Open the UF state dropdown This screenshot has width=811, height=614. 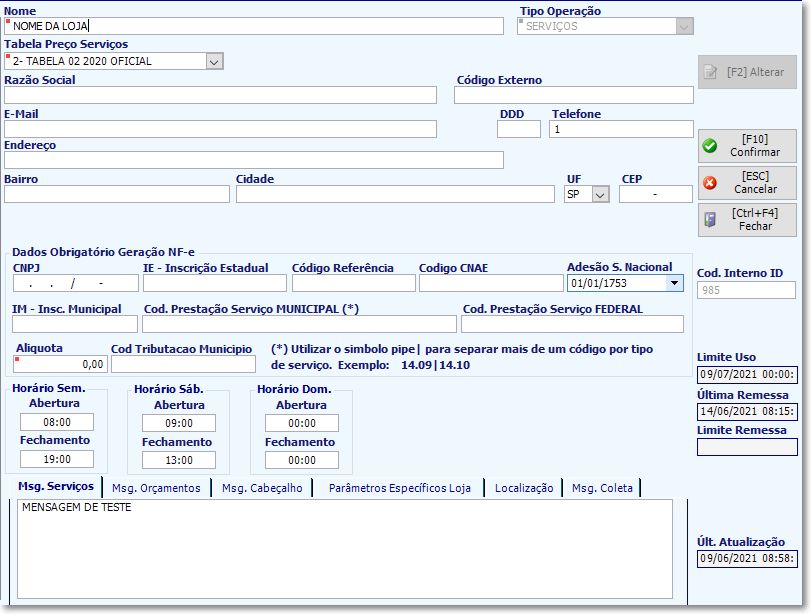click(600, 194)
